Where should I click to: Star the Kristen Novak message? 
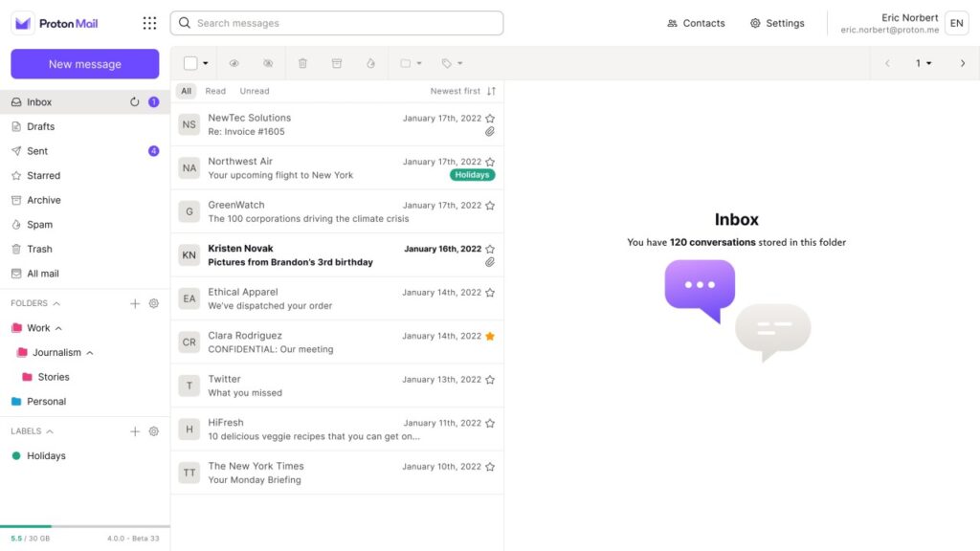point(490,249)
